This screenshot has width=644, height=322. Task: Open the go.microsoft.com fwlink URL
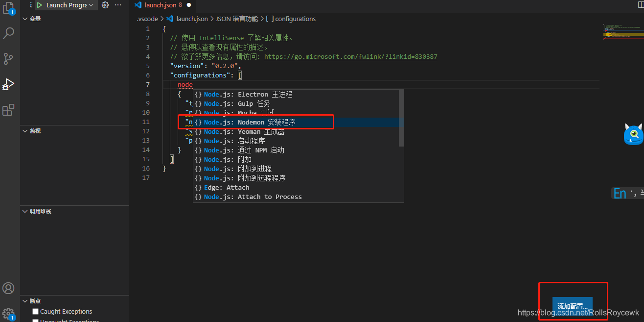point(350,56)
